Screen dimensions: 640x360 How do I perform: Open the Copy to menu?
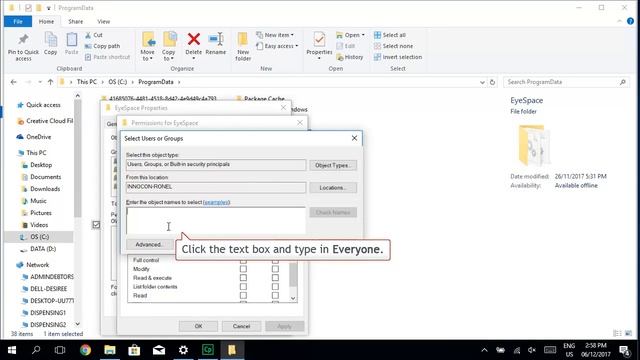click(168, 47)
